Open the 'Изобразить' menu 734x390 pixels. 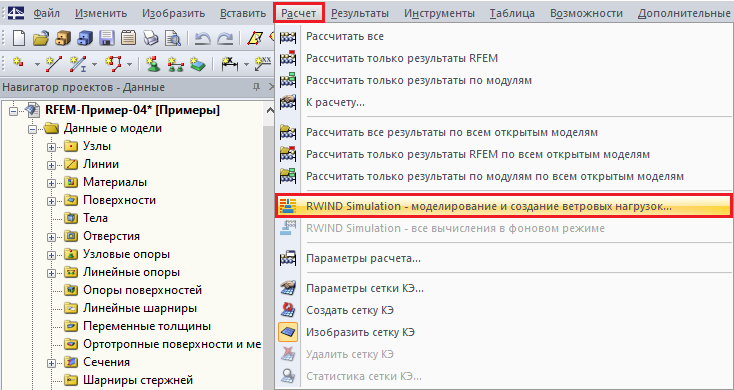pyautogui.click(x=174, y=13)
